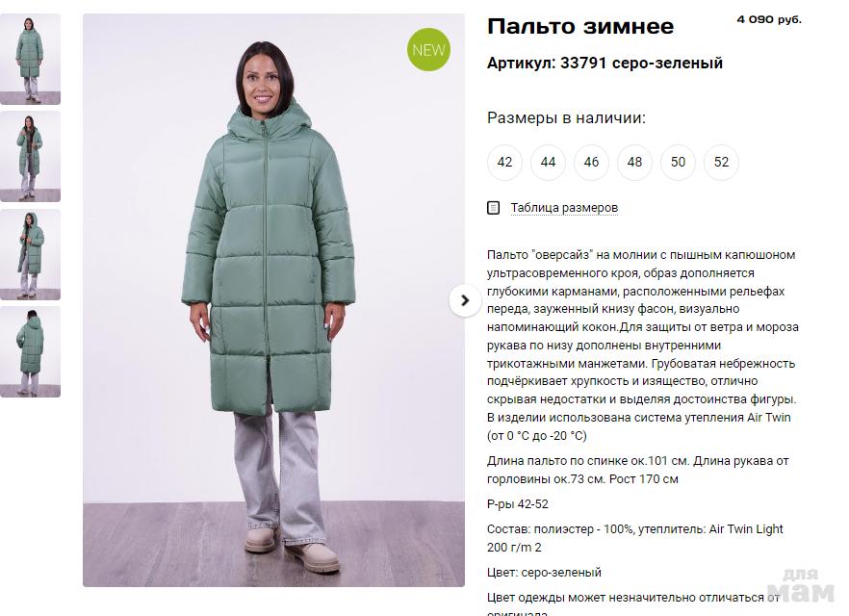The height and width of the screenshot is (616, 849).
Task: Select the fourth back-view thumbnail
Action: (x=31, y=352)
